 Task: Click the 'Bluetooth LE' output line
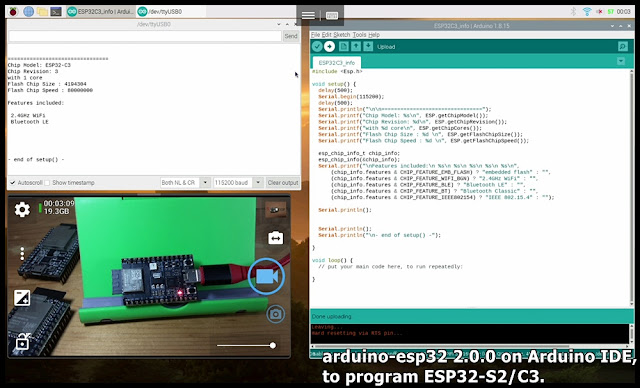tap(29, 122)
